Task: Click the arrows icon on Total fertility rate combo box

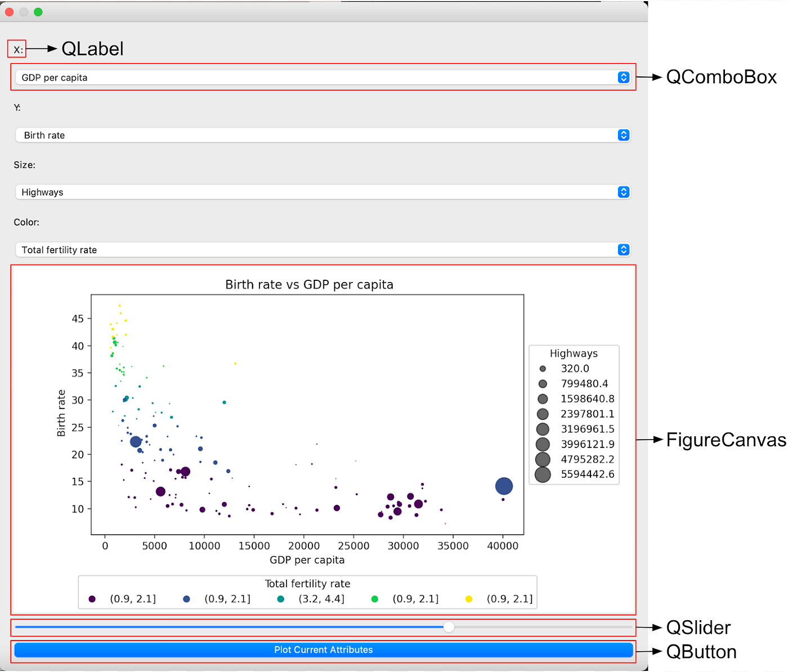Action: (x=623, y=249)
